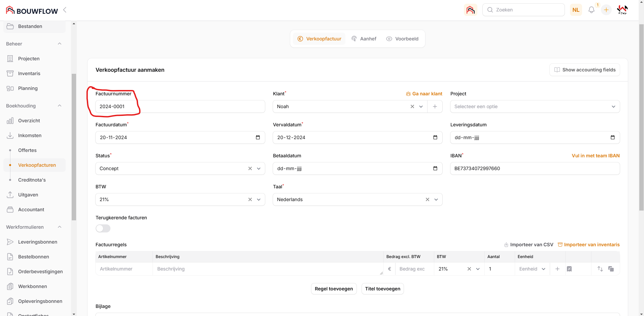Switch language using NL button
Screen dimensions: 644x316
576,10
